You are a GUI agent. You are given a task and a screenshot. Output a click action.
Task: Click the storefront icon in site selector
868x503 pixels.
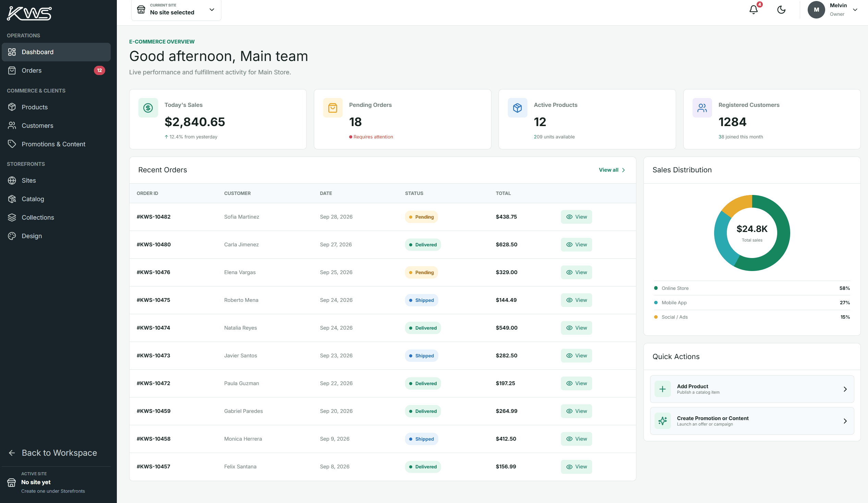141,10
